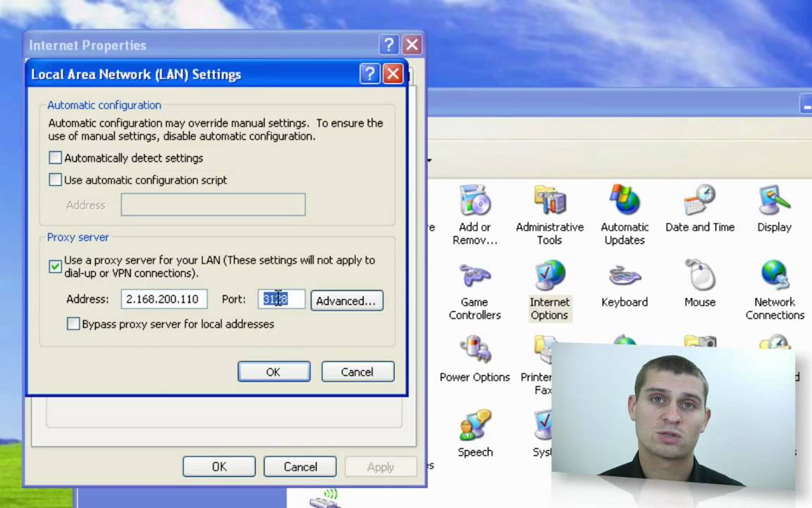Click the help button in LAN Settings title bar
Image resolution: width=812 pixels, height=508 pixels.
pos(370,73)
